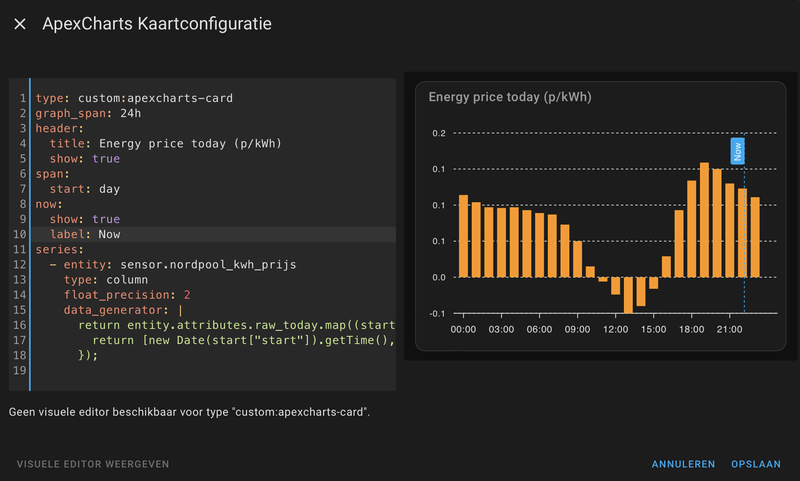
Task: Click the 12:00 x-axis label
Action: (x=615, y=328)
